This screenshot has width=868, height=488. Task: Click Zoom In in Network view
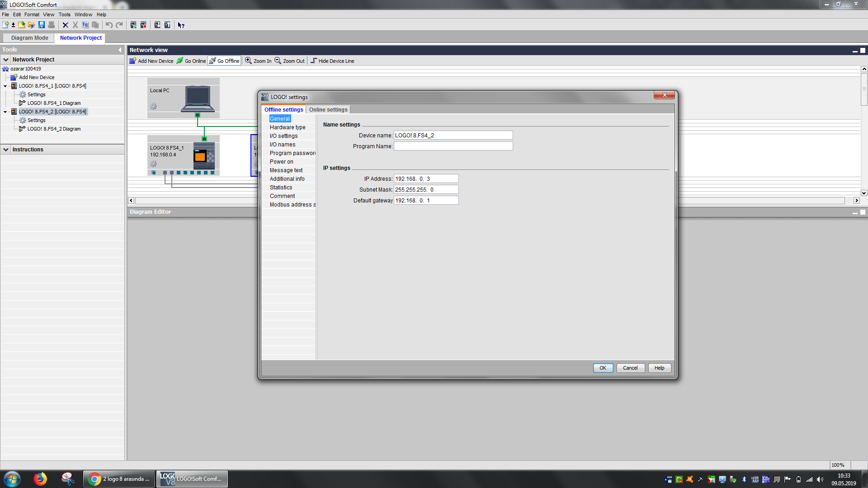point(258,61)
